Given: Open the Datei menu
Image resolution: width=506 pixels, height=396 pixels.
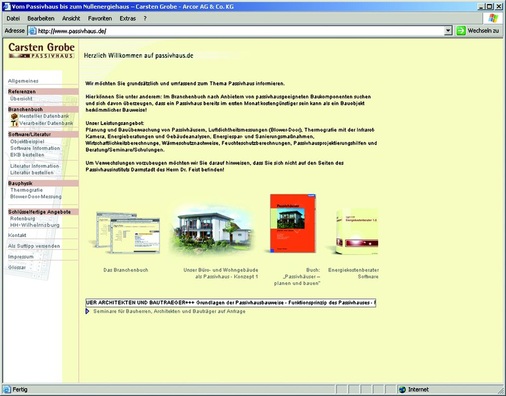Looking at the screenshot, I should 13,18.
